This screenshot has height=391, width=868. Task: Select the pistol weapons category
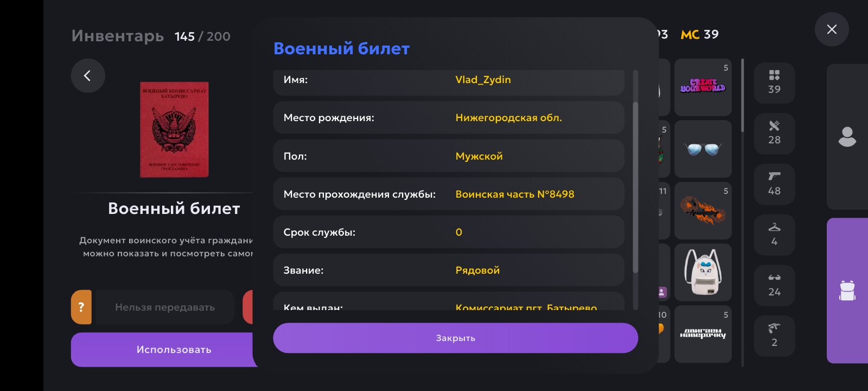774,184
